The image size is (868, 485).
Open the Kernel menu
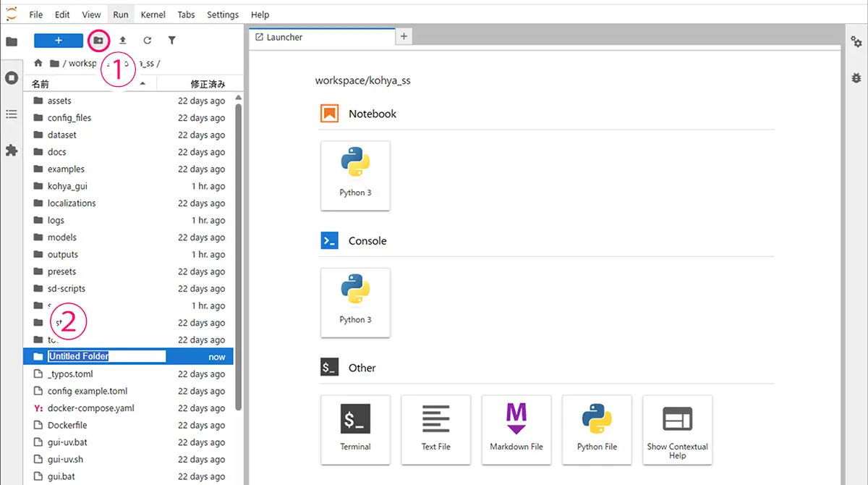(153, 14)
